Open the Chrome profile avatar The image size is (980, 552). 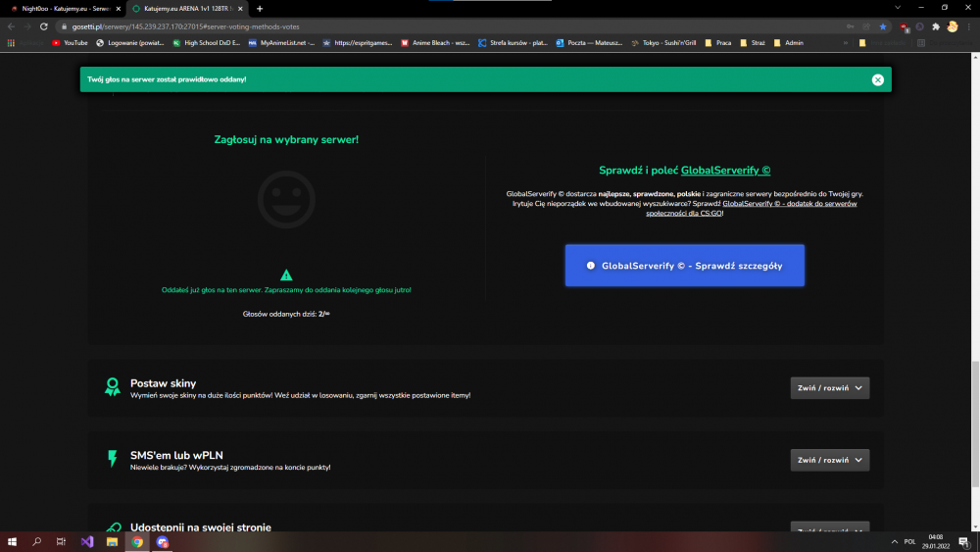(x=952, y=26)
